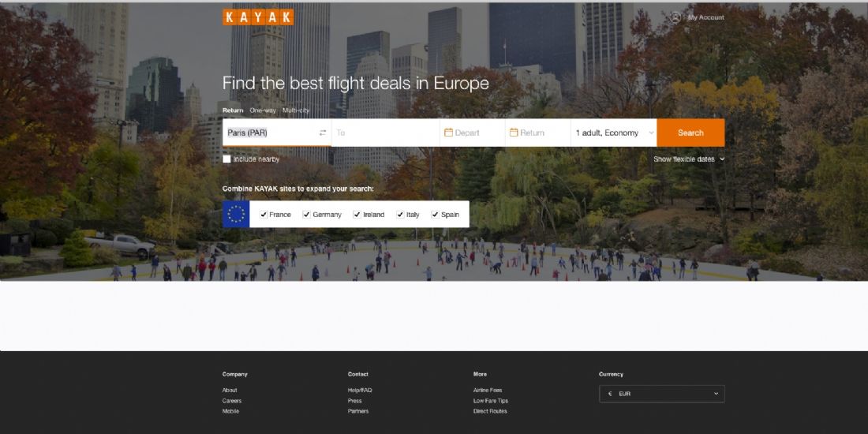Screen dimensions: 868x434
Task: Open the 1 adult, Economy dropdown
Action: click(614, 133)
